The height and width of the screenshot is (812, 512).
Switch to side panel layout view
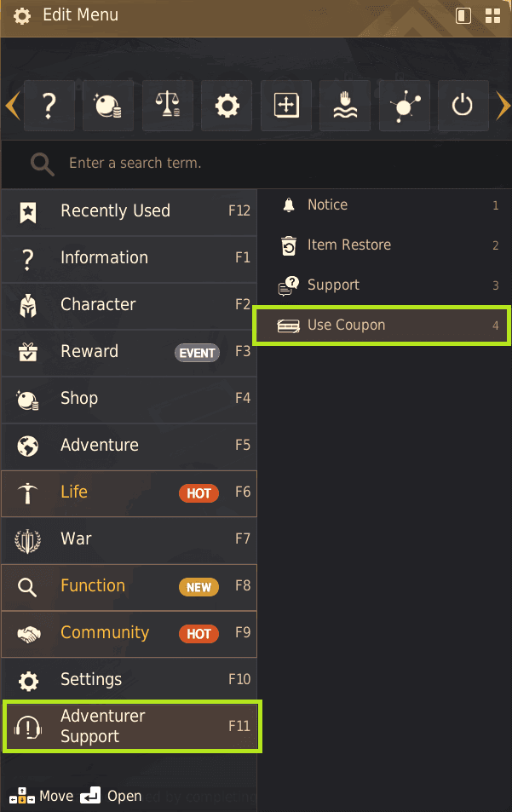pos(463,15)
